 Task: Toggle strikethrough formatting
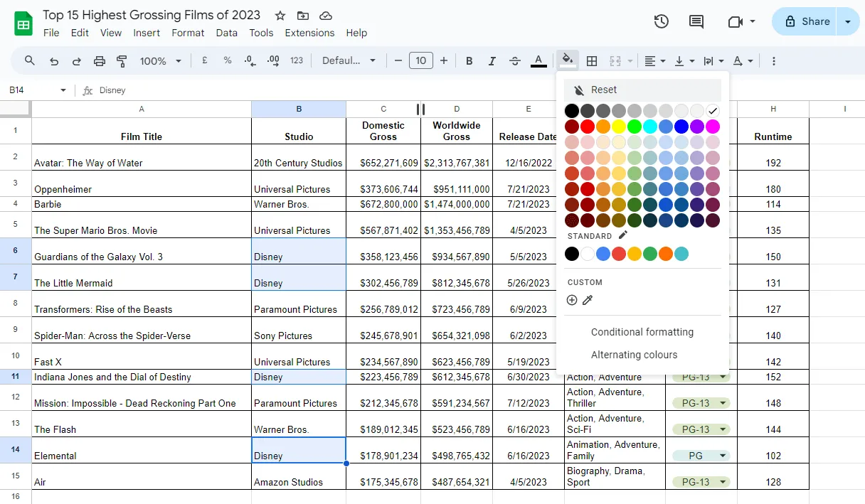click(x=515, y=61)
